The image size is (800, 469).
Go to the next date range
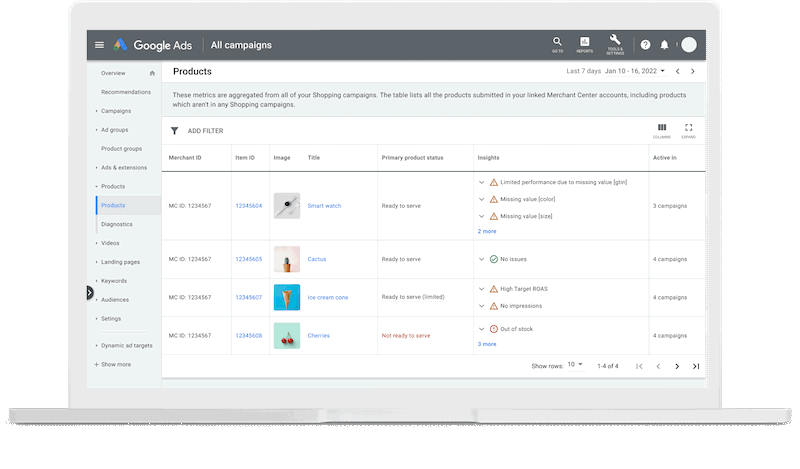pyautogui.click(x=692, y=71)
